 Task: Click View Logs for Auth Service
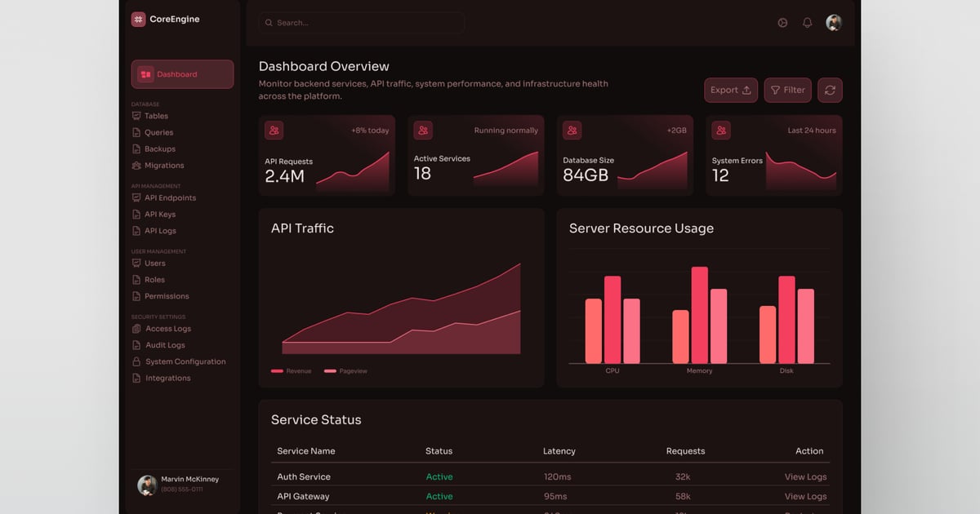pos(805,476)
